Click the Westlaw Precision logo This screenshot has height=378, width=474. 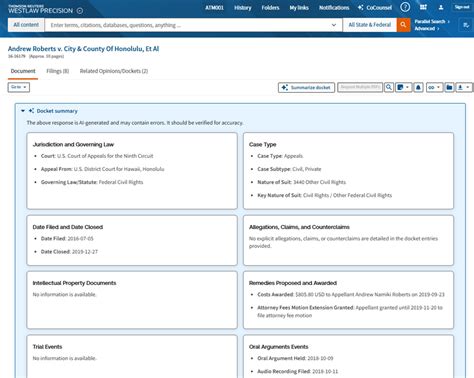pos(40,9)
